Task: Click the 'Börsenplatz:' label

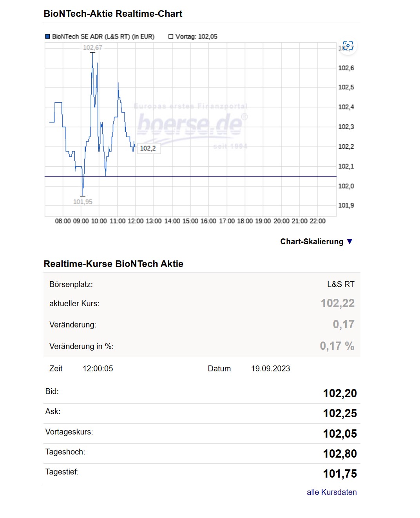Action: click(x=71, y=284)
